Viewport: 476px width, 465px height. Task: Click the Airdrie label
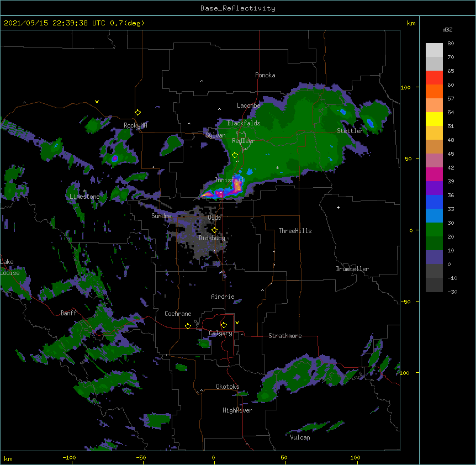[223, 297]
